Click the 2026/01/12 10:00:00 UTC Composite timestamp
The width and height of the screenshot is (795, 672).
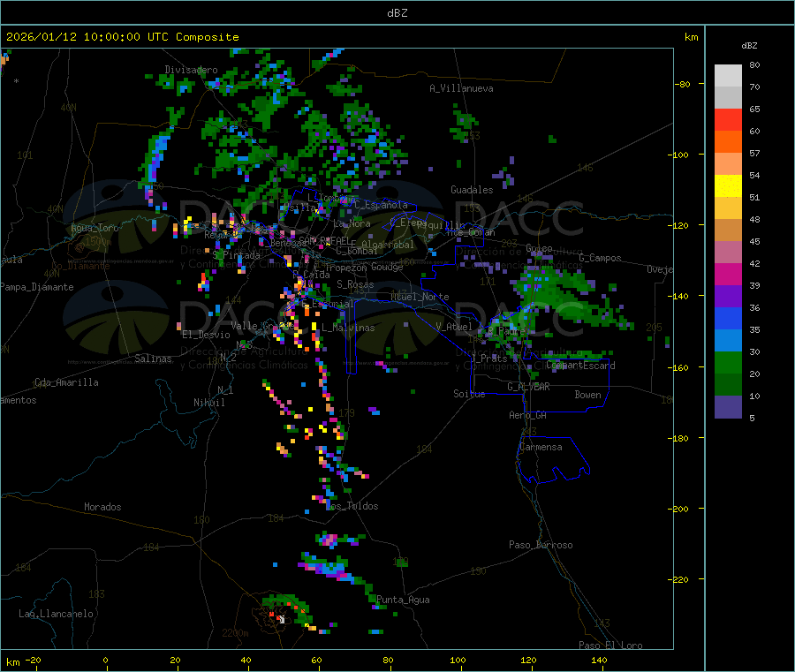click(x=122, y=37)
